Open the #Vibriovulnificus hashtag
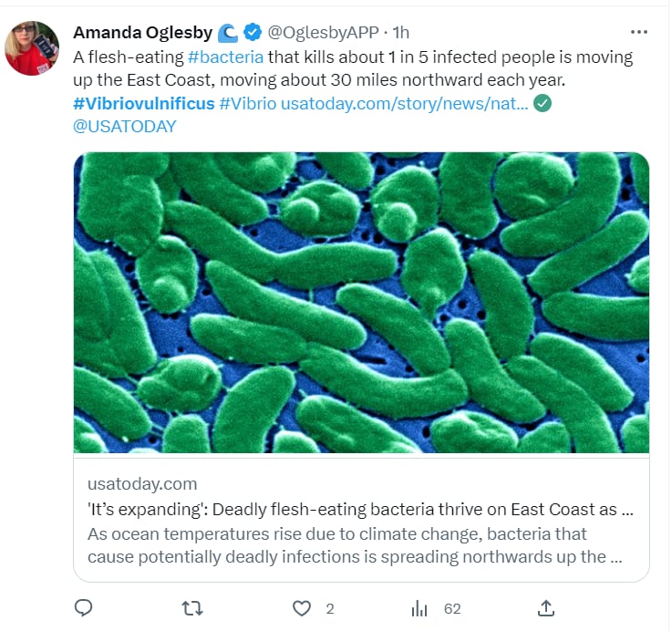The height and width of the screenshot is (631, 672). click(x=143, y=104)
